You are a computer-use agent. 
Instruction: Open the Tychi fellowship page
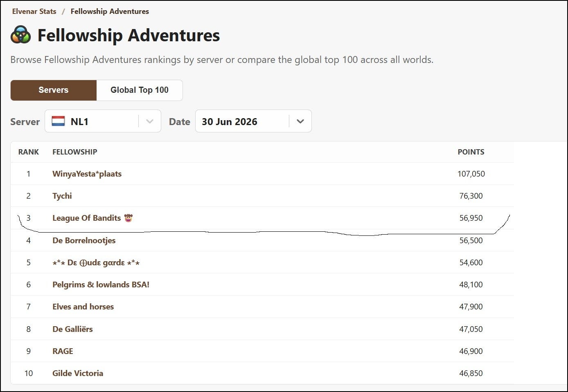point(62,196)
